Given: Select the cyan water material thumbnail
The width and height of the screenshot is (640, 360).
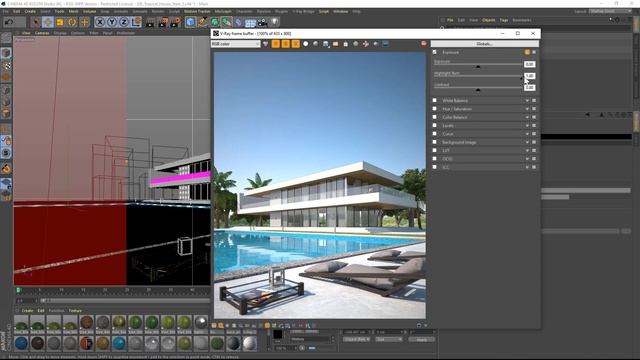Looking at the screenshot, I should pos(119,343).
